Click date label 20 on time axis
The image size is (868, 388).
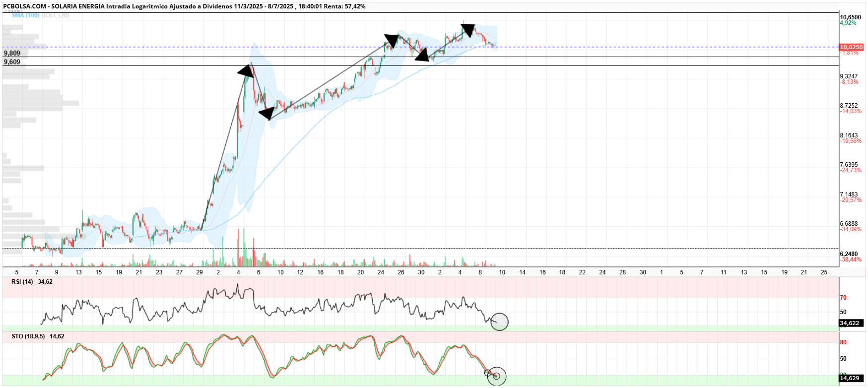[x=360, y=272]
